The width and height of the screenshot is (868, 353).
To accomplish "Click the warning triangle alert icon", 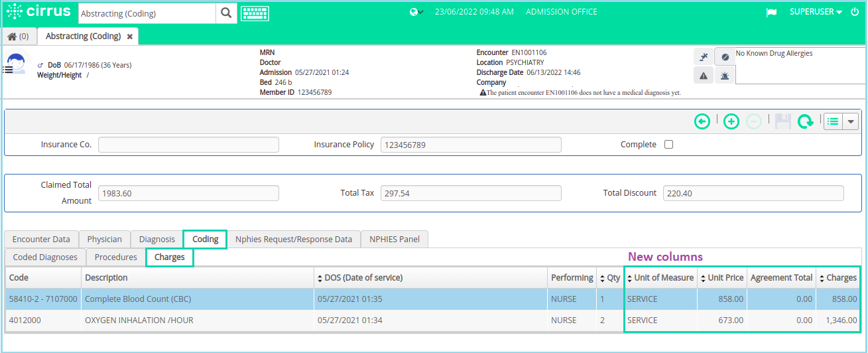I will (704, 76).
